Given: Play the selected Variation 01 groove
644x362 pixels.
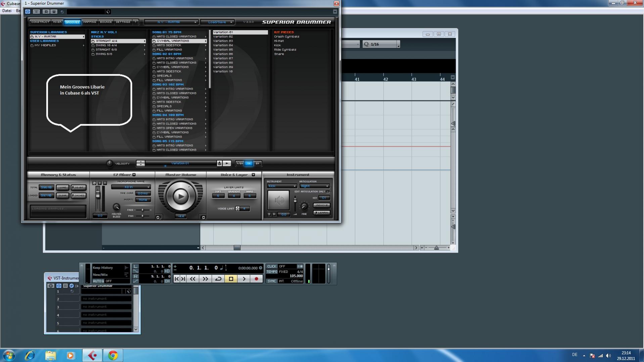Looking at the screenshot, I should point(227,163).
